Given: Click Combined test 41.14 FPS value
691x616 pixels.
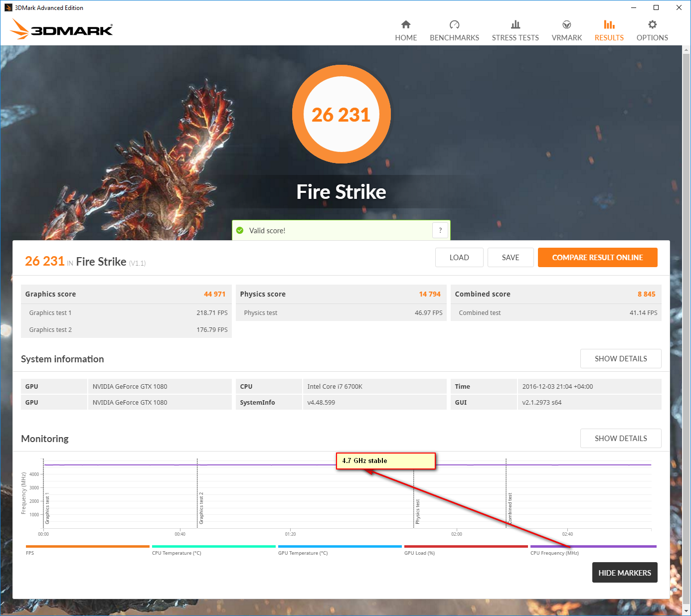Looking at the screenshot, I should point(644,313).
